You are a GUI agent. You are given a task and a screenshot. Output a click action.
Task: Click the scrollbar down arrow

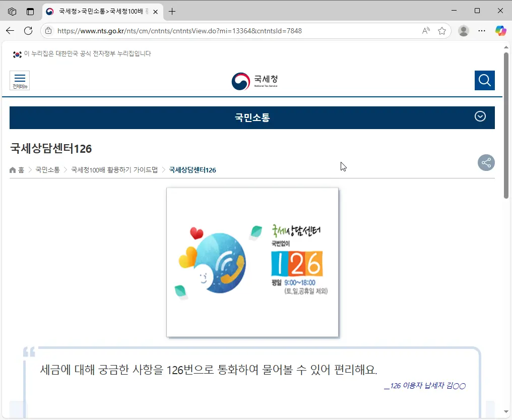pos(506,412)
